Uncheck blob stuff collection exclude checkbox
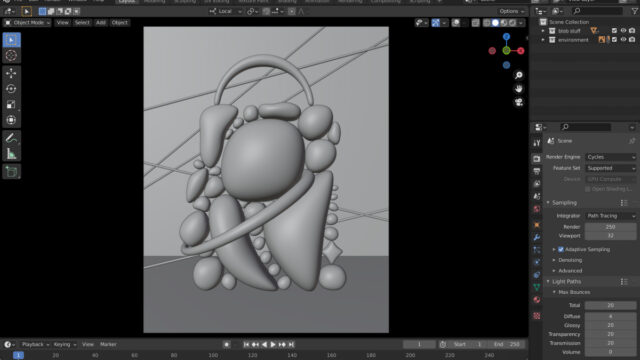This screenshot has height=360, width=640. tap(615, 31)
